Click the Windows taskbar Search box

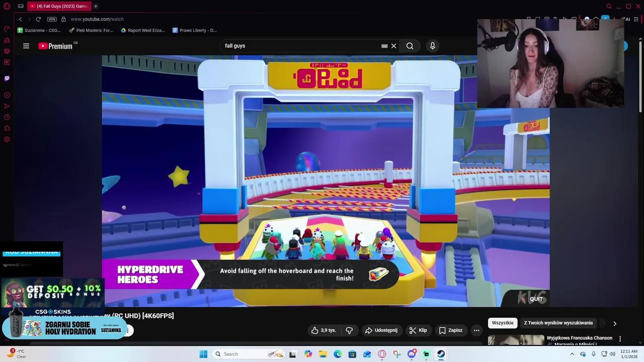coord(249,354)
